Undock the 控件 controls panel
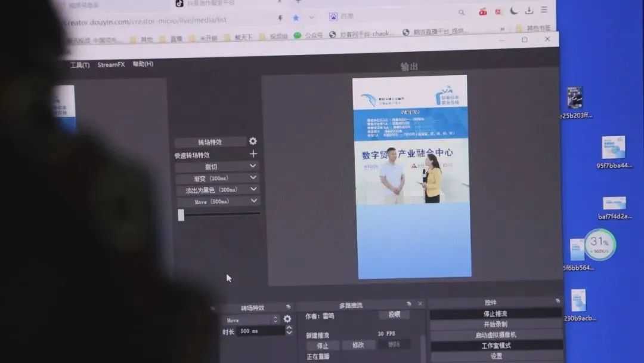Screen dimensions: 644x363 click(x=558, y=301)
